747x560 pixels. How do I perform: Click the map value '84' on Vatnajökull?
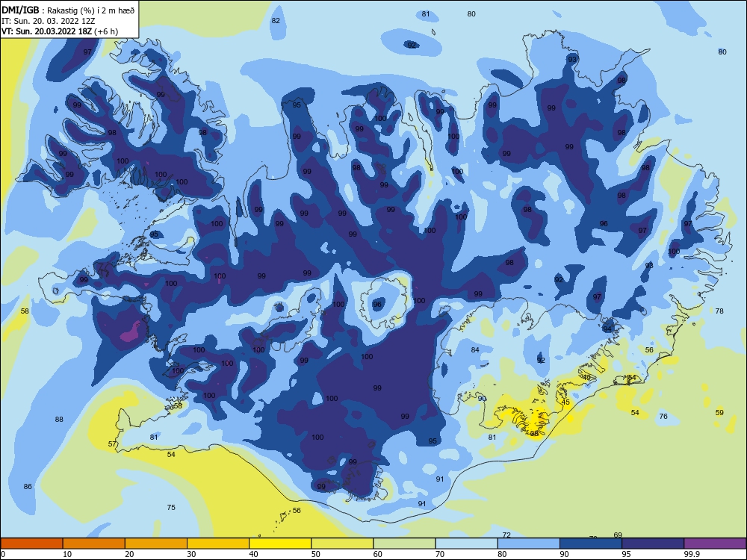click(x=475, y=350)
